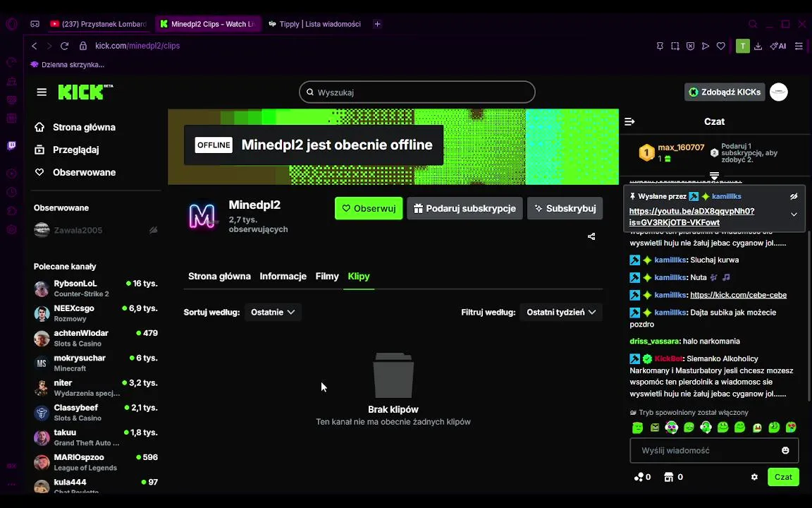The height and width of the screenshot is (508, 812).
Task: Open the takuu recommended channel
Action: (95, 437)
